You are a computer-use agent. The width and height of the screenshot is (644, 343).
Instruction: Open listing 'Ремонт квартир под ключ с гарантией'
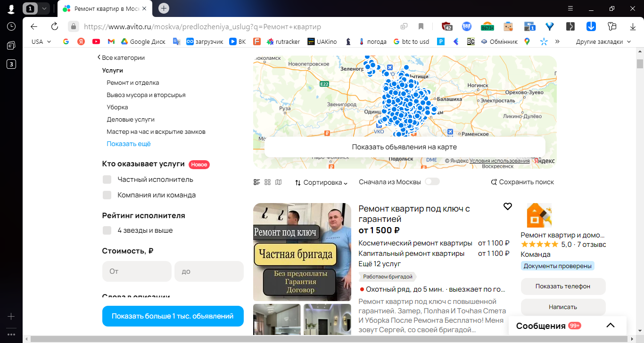tap(414, 213)
